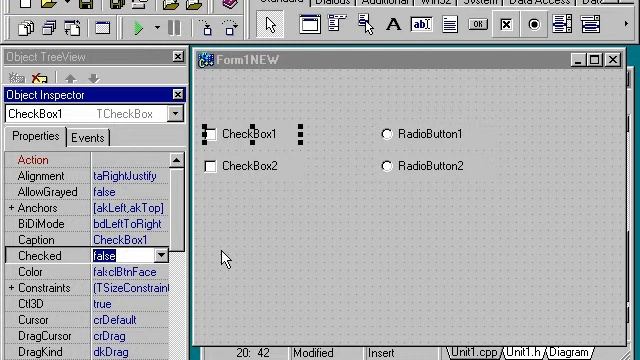Select the PopupMenu component in the palette

click(365, 24)
